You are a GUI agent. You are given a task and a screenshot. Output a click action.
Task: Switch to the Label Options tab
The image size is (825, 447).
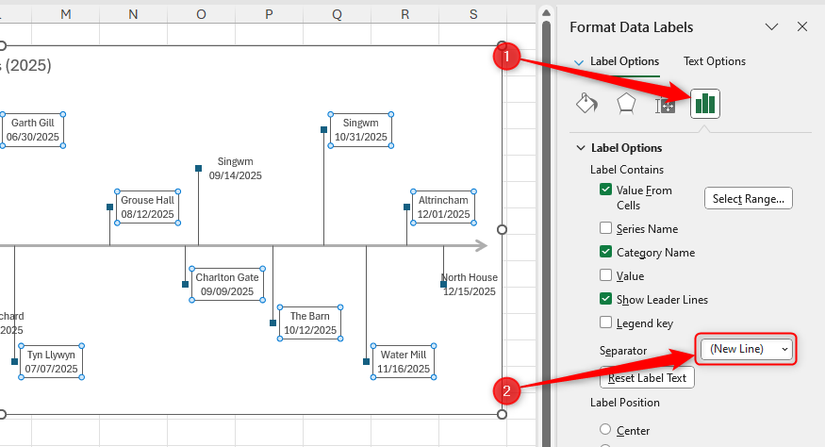(x=624, y=62)
